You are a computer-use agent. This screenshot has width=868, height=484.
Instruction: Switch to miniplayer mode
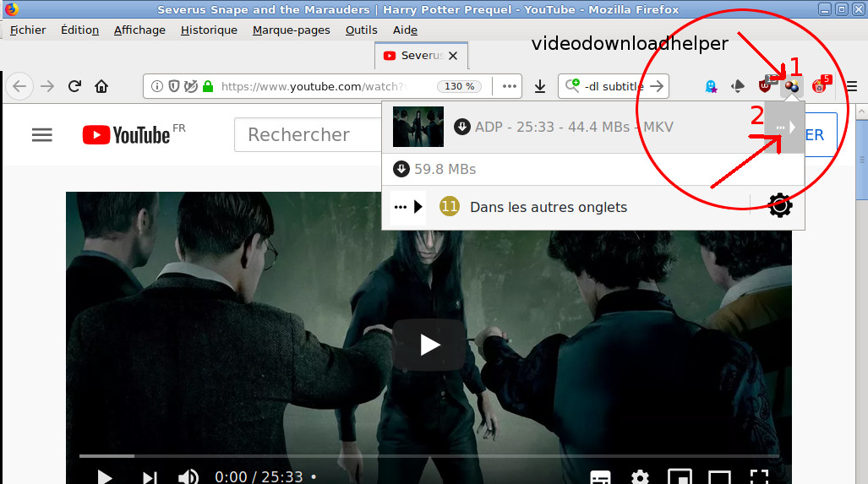tap(680, 476)
